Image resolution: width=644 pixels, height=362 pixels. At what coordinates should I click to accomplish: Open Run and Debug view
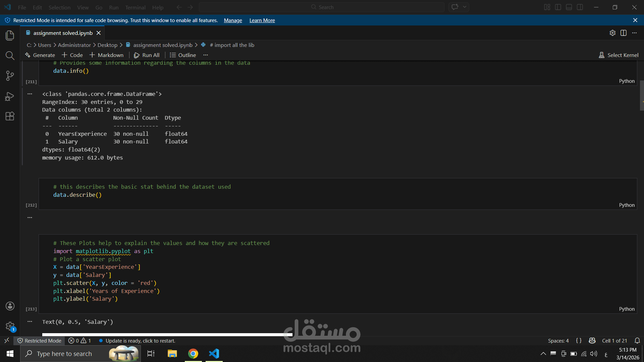tap(10, 96)
